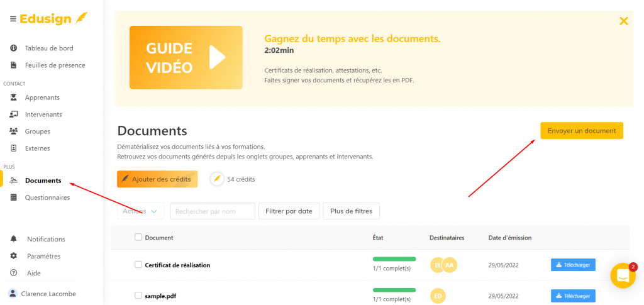Click the Intervenants presenter icon
644x305 pixels.
coord(14,114)
